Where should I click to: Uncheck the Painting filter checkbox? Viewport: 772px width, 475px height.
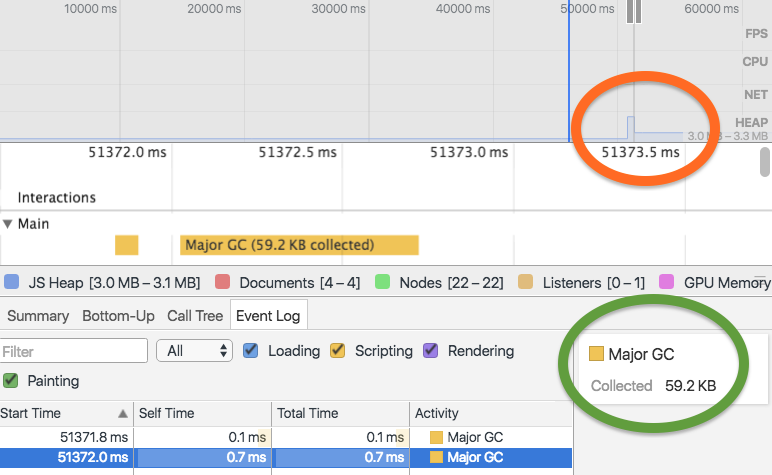click(11, 381)
